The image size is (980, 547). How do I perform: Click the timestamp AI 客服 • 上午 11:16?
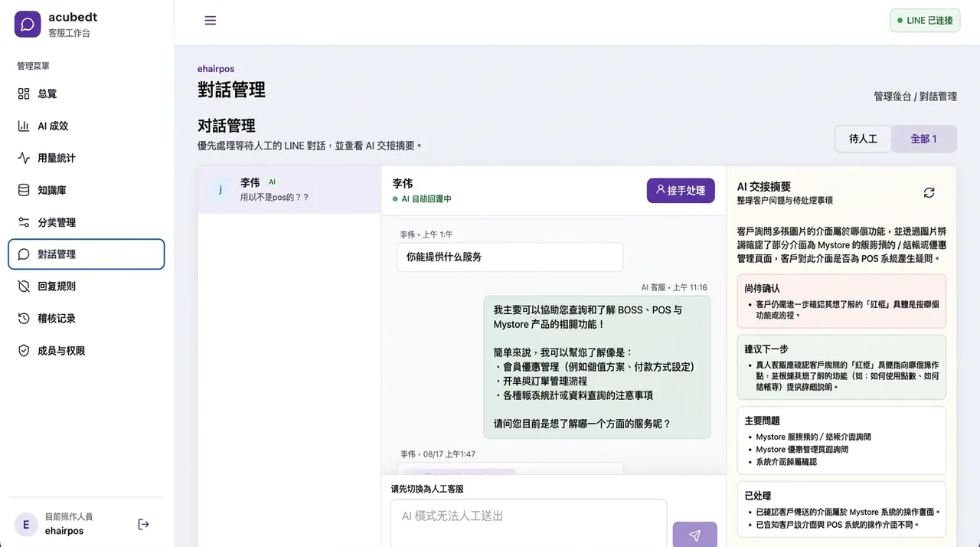coord(674,287)
